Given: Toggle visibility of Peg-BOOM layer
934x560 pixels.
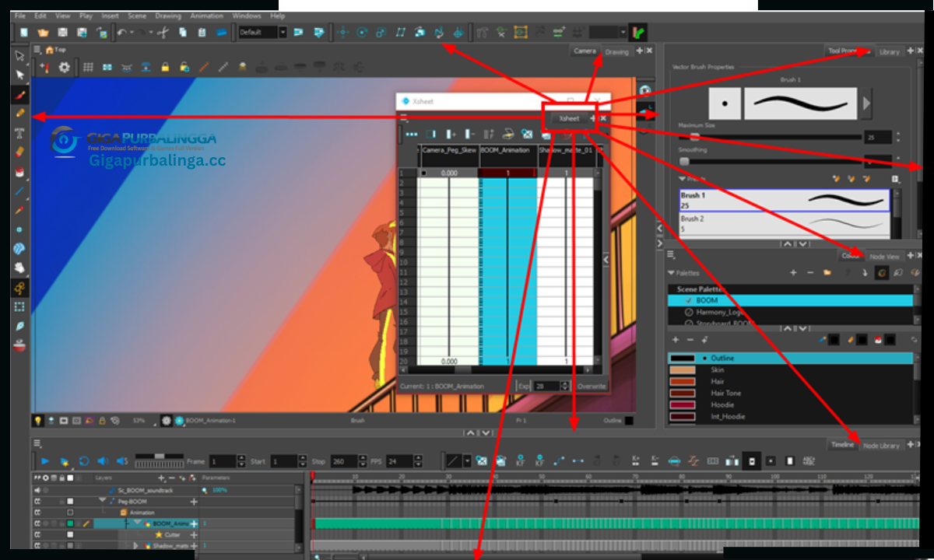Looking at the screenshot, I should (37, 502).
